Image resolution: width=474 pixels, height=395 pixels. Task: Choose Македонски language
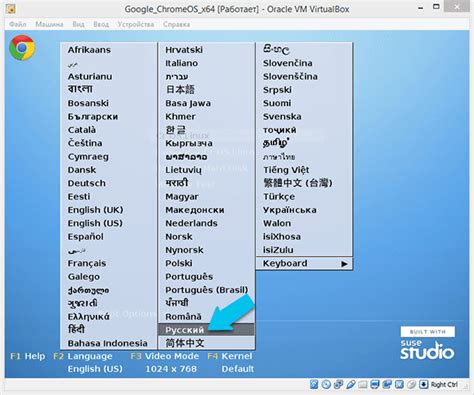click(x=195, y=210)
